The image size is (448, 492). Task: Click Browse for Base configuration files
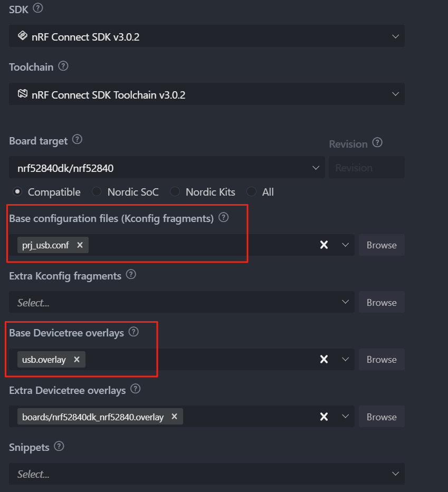coord(382,245)
